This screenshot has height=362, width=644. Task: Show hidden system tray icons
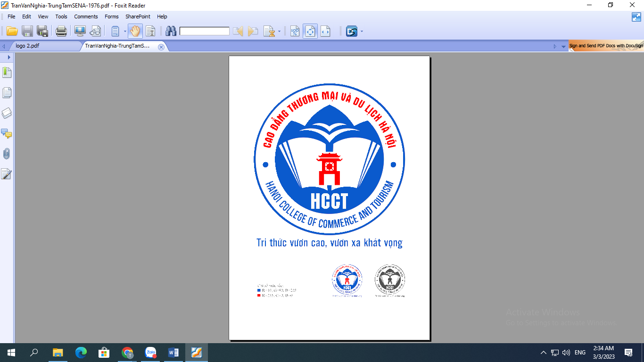pyautogui.click(x=544, y=353)
